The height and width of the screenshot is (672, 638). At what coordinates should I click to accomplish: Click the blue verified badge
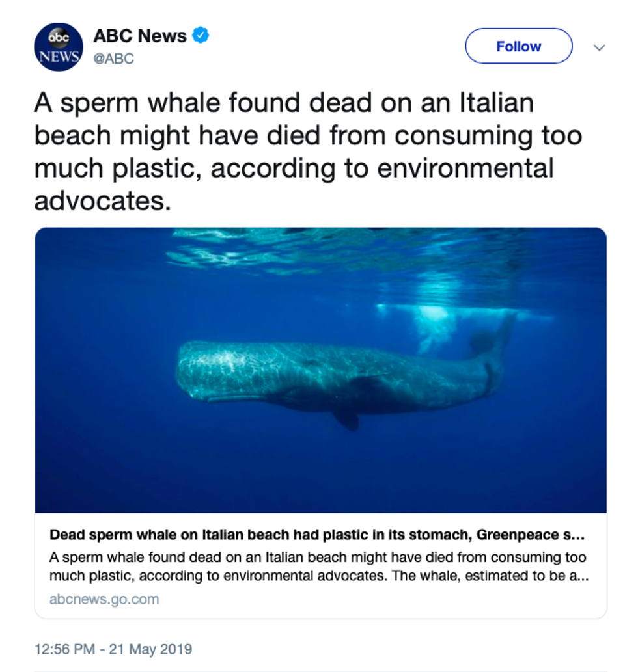[201, 36]
